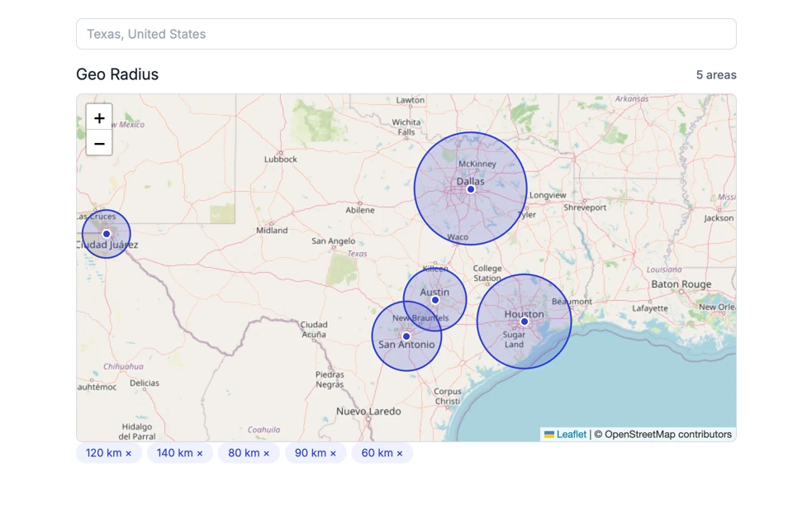The image size is (812, 529).
Task: Click the 'Ciudad Acuña' city label
Action: [314, 330]
